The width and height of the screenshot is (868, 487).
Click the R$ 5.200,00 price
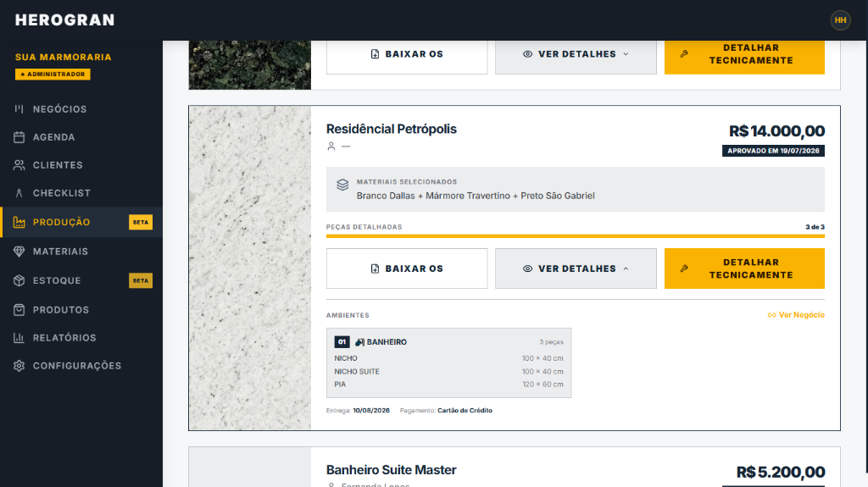(781, 472)
